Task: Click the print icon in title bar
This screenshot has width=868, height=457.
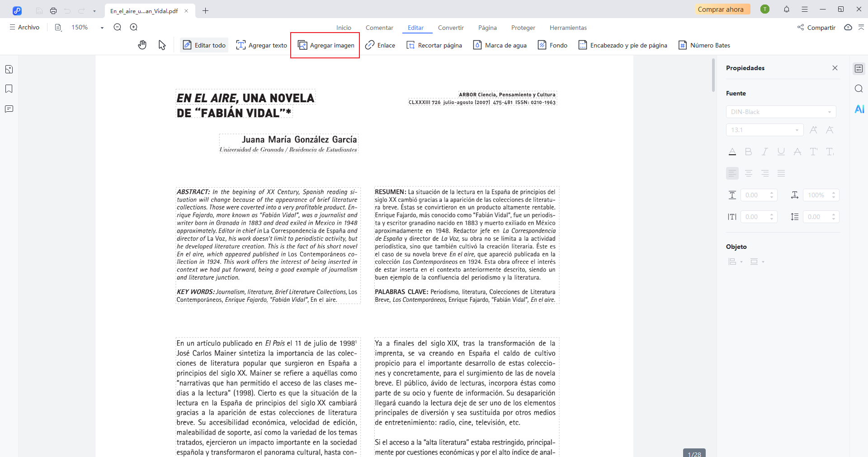Action: click(53, 11)
